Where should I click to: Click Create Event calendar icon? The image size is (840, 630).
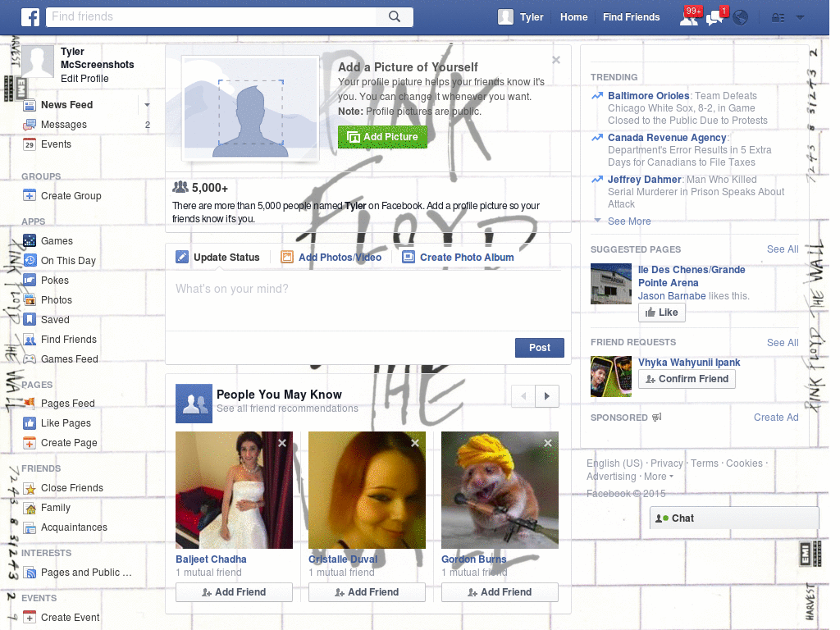(30, 618)
